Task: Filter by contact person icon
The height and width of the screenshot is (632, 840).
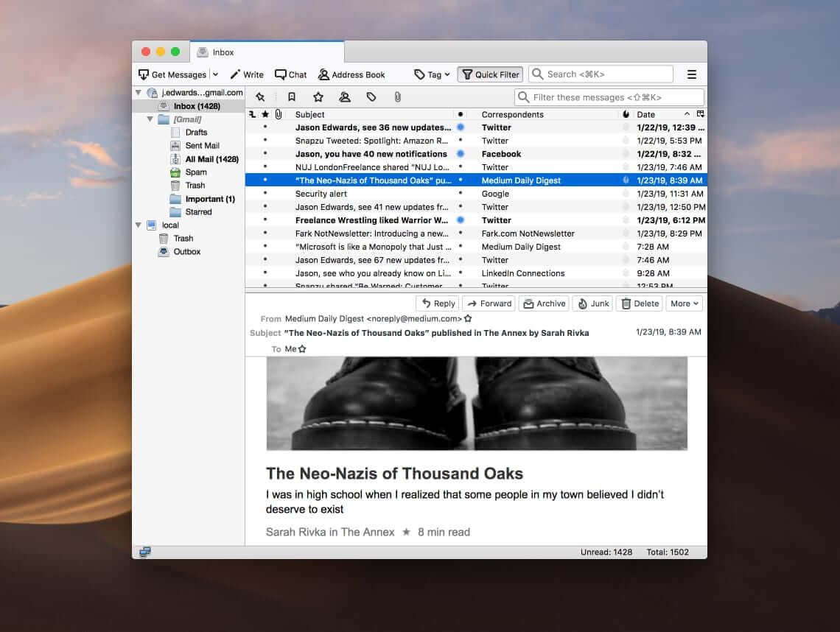Action: (344, 97)
